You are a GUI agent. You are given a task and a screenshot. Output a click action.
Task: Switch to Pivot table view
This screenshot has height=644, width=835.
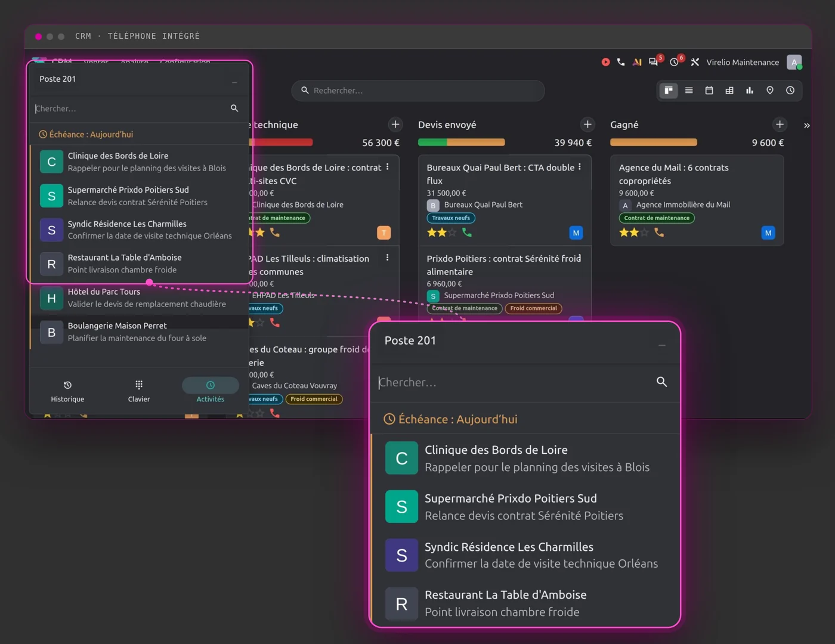point(729,91)
